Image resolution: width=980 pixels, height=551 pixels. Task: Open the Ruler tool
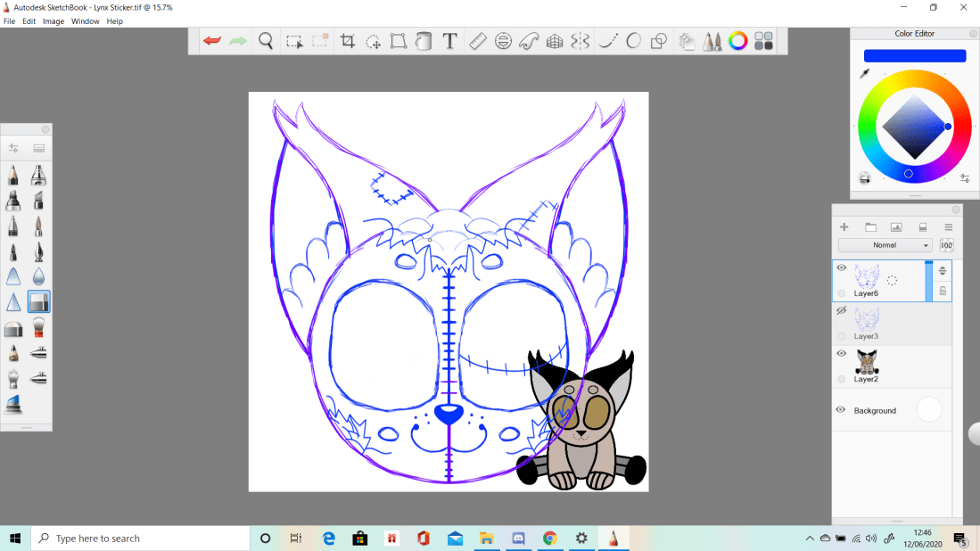tap(477, 41)
